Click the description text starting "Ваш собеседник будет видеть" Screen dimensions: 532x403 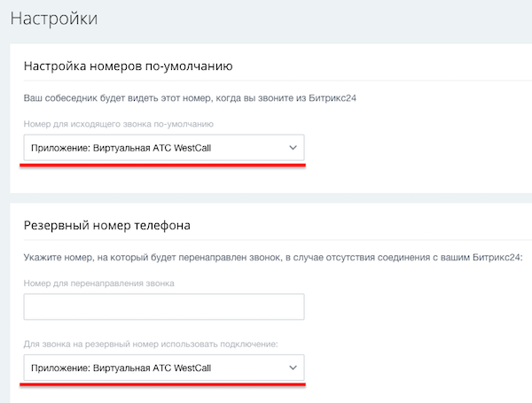(x=177, y=96)
